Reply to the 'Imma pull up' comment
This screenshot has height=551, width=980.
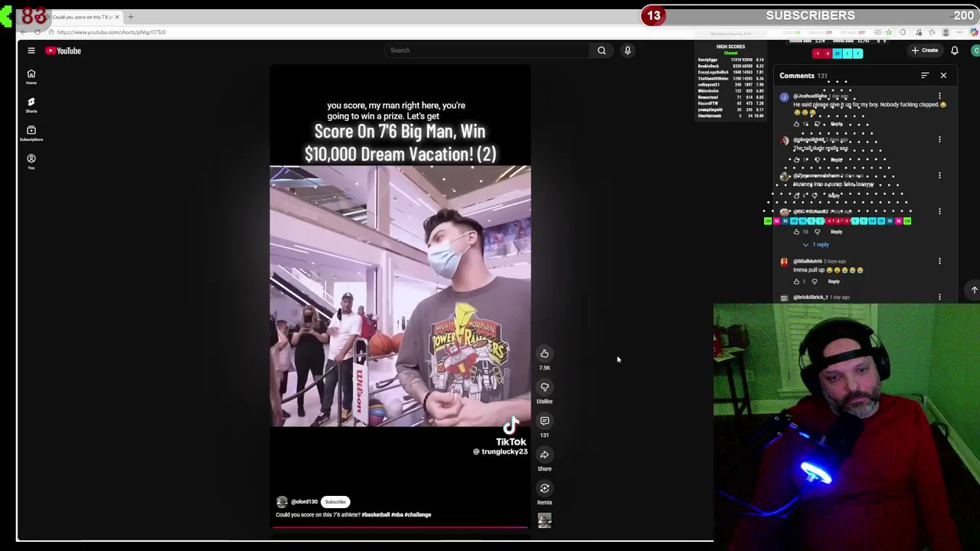(x=834, y=282)
